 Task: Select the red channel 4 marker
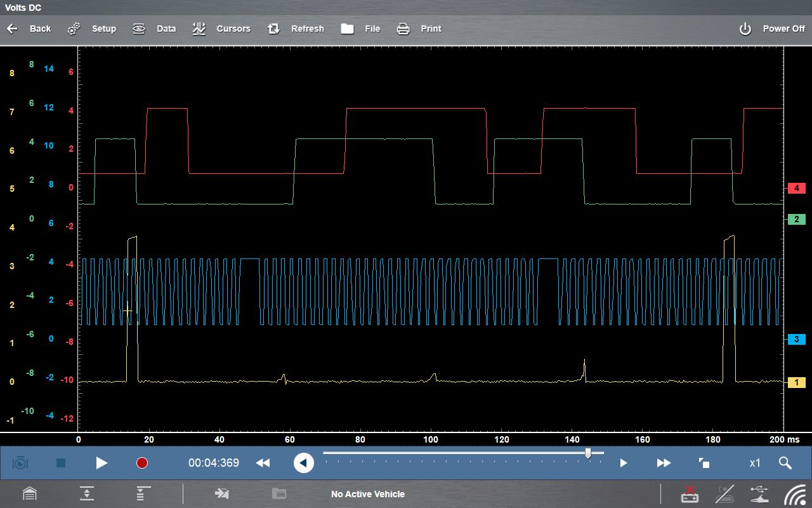coord(796,188)
